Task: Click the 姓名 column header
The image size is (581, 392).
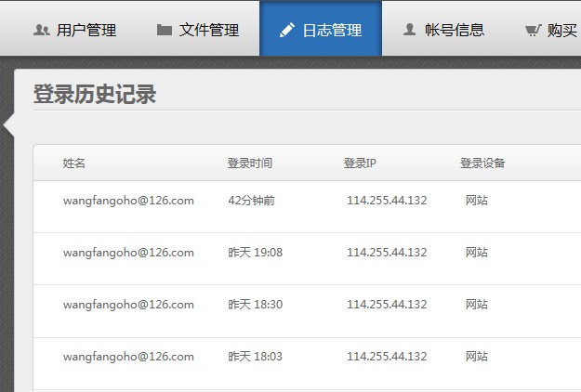Action: pyautogui.click(x=73, y=163)
